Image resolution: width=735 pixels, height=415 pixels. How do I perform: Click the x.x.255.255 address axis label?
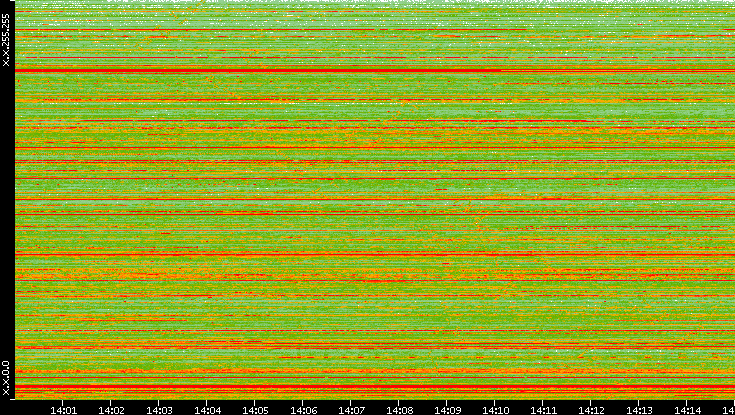coord(6,40)
